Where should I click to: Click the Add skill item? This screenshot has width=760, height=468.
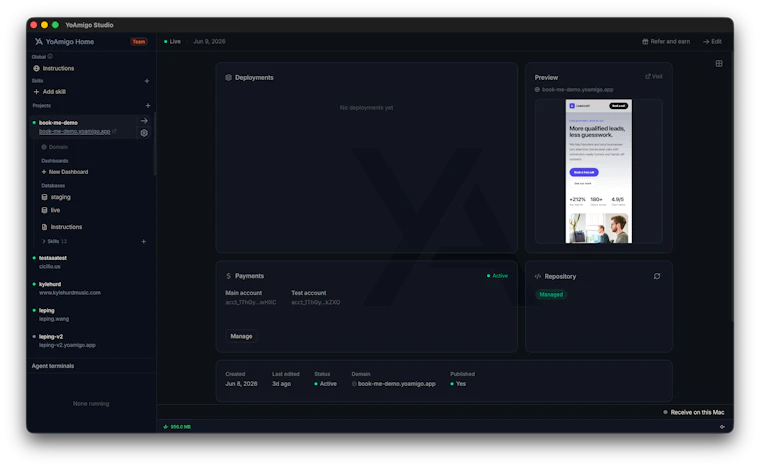coord(49,92)
